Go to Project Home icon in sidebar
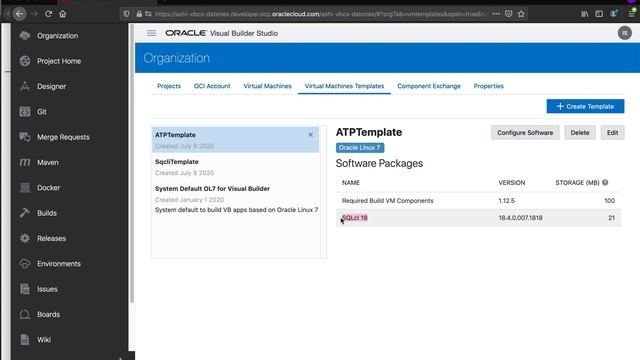Image resolution: width=640 pixels, height=360 pixels. [x=25, y=61]
